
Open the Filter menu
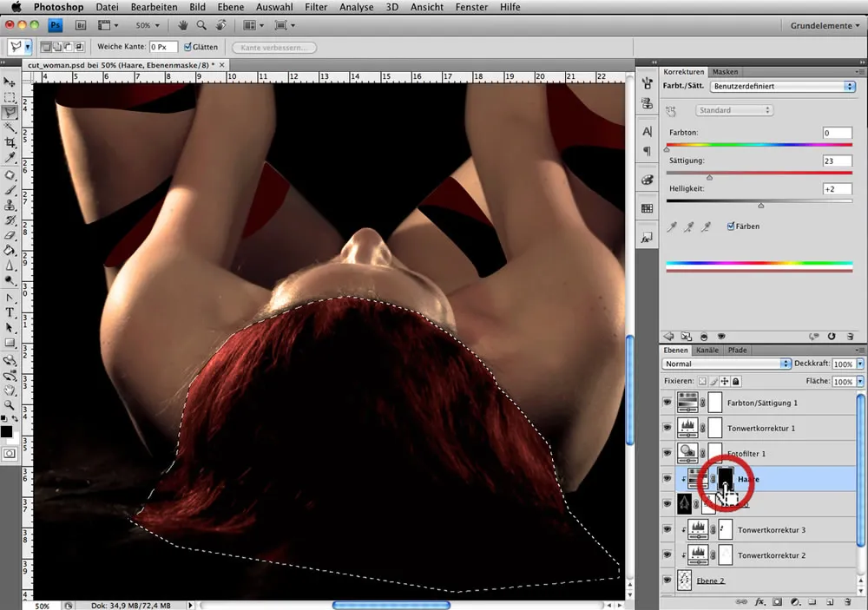(x=316, y=7)
